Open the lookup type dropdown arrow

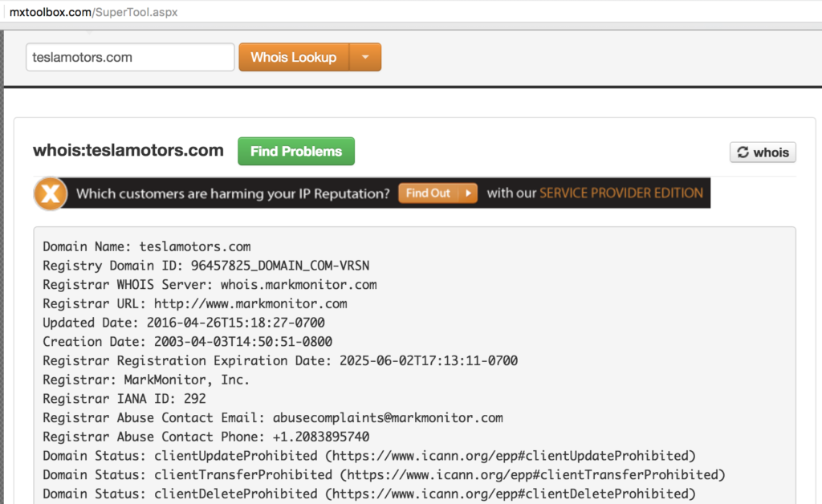365,57
